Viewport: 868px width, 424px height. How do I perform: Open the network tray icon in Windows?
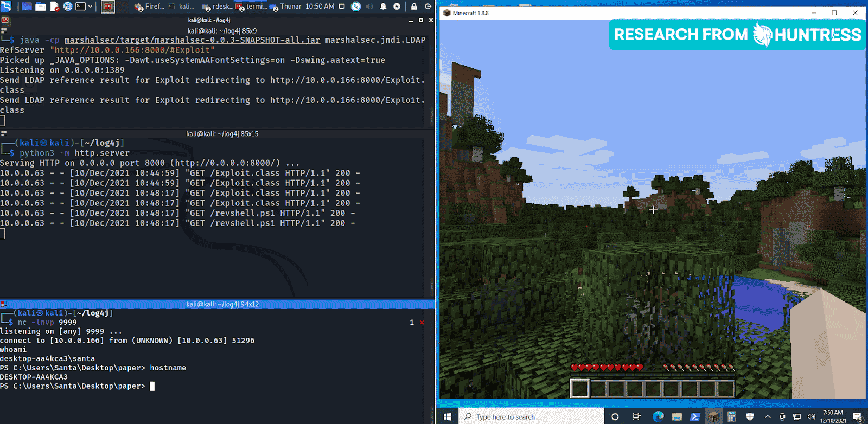[x=796, y=416]
